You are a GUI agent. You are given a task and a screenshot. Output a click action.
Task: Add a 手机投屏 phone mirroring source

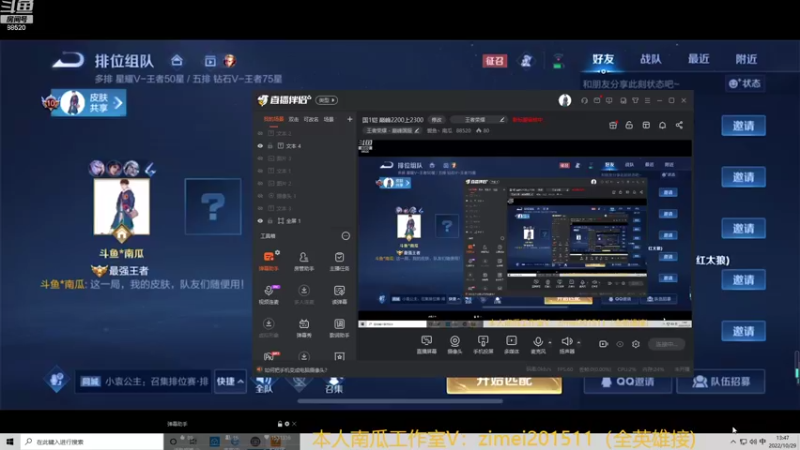[x=483, y=344]
